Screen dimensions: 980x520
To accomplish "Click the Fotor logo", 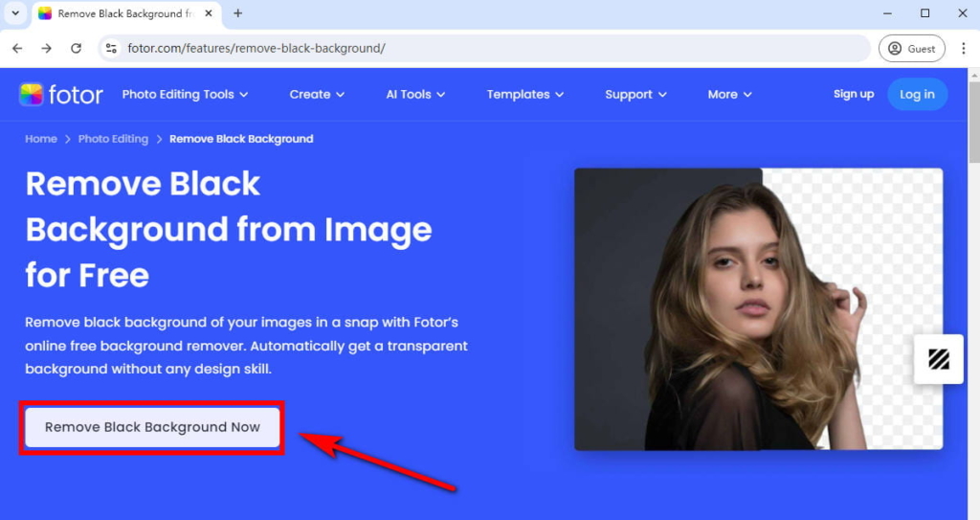I will (x=61, y=95).
